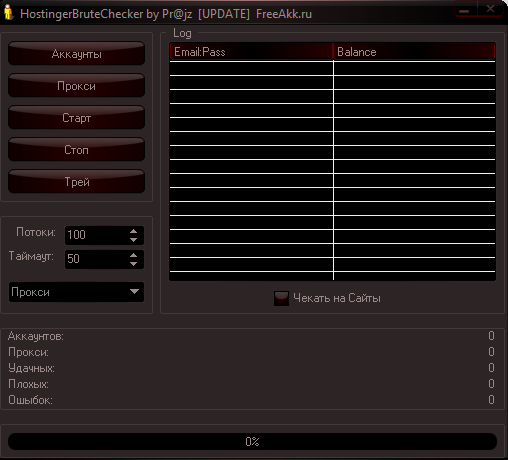508x460 pixels.
Task: Click the Стоп button
Action: click(76, 150)
